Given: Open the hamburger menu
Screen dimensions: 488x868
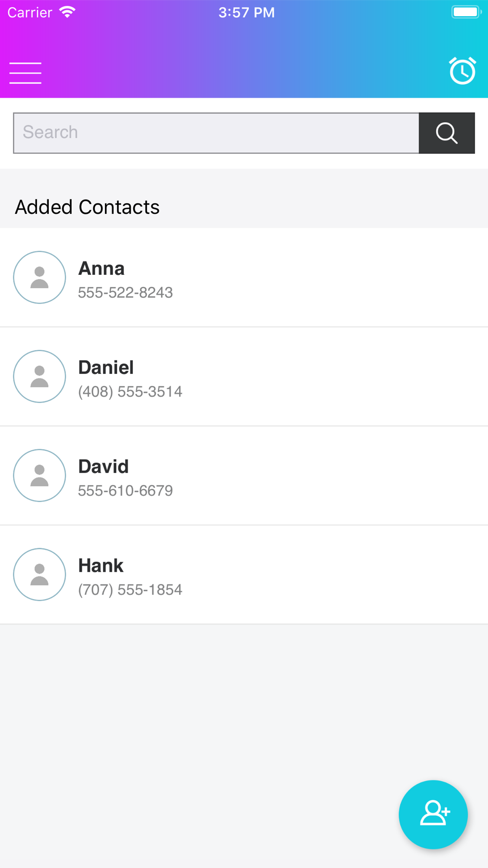Looking at the screenshot, I should pos(25,73).
